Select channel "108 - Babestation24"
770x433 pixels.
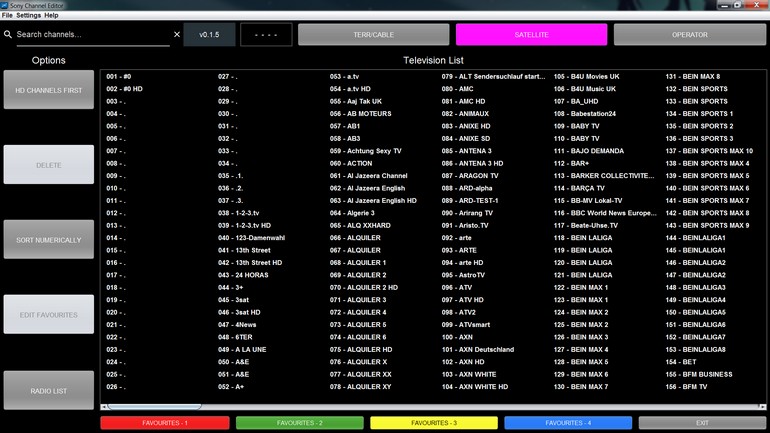tap(585, 114)
